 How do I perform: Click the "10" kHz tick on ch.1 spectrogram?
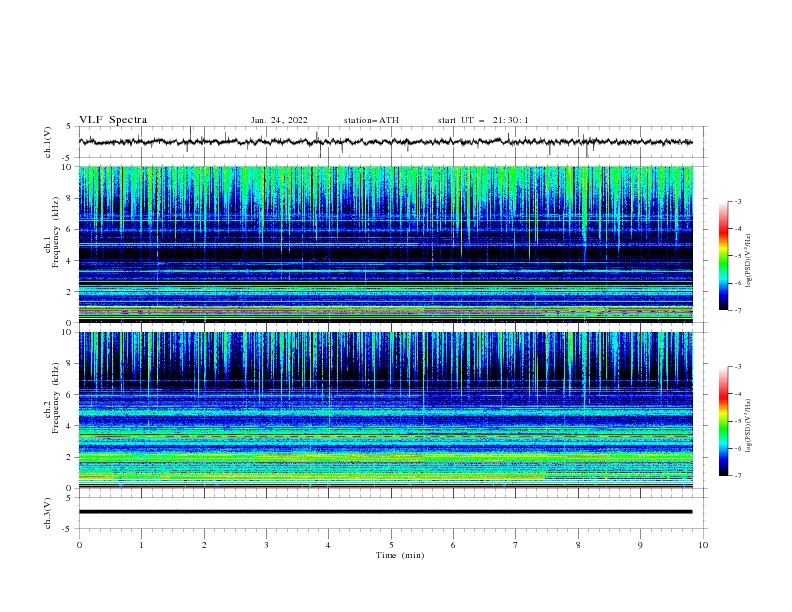click(x=67, y=167)
